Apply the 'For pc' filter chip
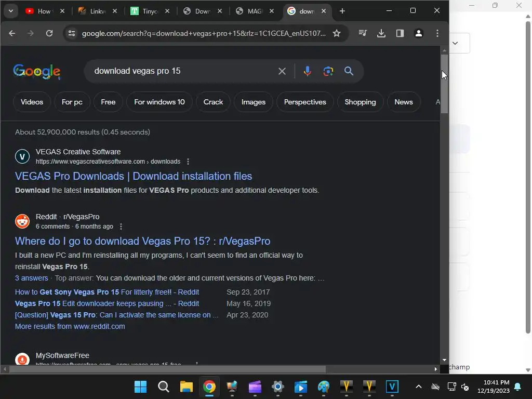Screen dimensions: 532x399 tap(72, 102)
